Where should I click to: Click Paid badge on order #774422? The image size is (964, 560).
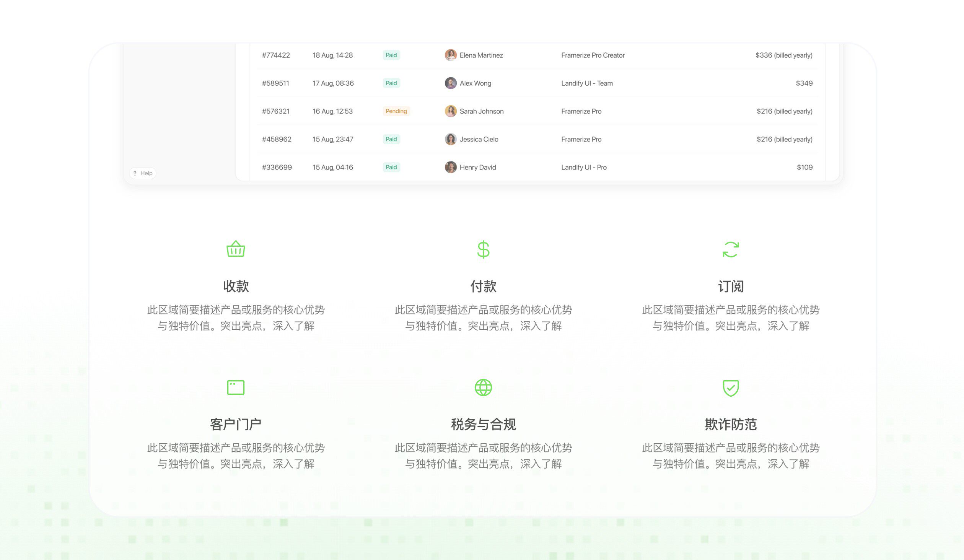point(391,55)
